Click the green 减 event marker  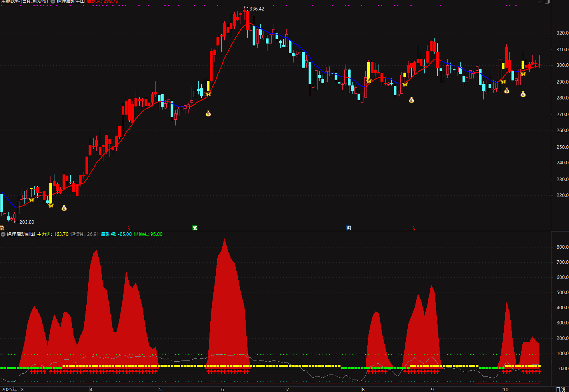click(195, 228)
